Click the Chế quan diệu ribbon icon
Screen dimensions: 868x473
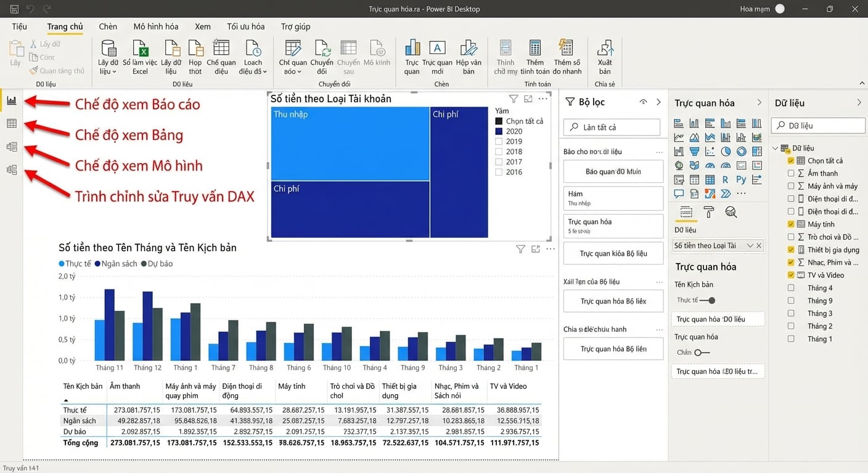click(221, 57)
